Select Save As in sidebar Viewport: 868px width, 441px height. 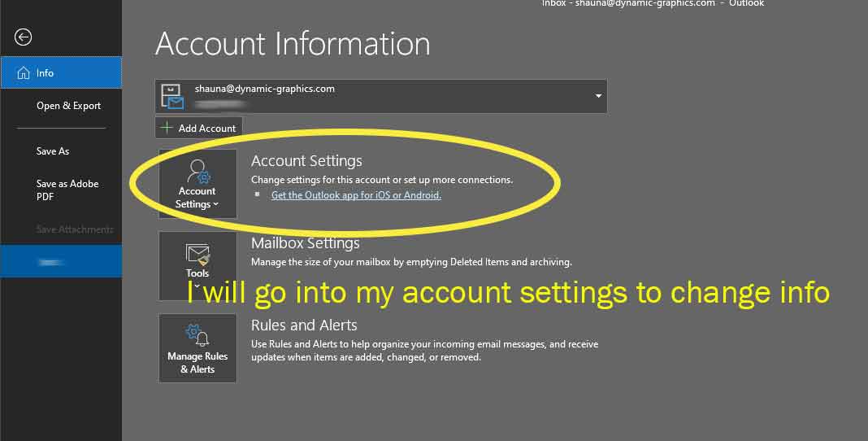53,151
